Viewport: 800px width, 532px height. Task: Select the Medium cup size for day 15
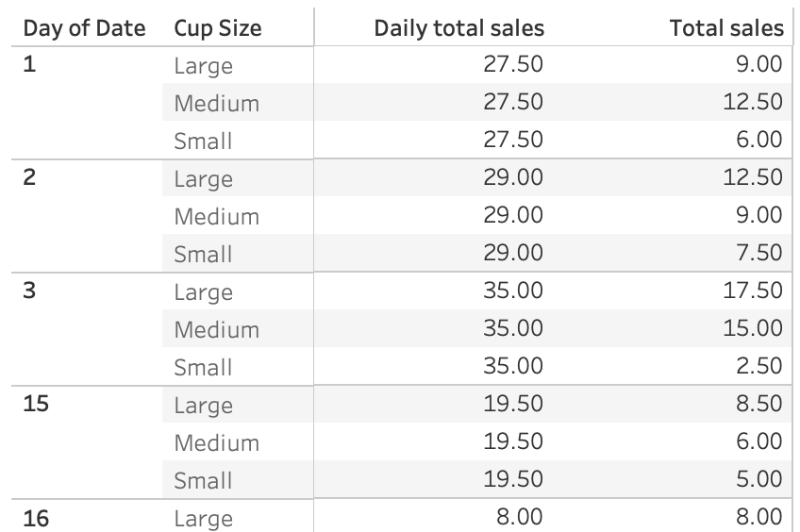coord(216,442)
